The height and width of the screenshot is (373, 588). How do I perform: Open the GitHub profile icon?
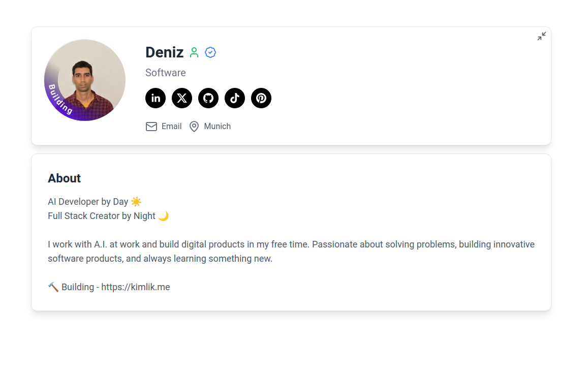click(x=208, y=98)
